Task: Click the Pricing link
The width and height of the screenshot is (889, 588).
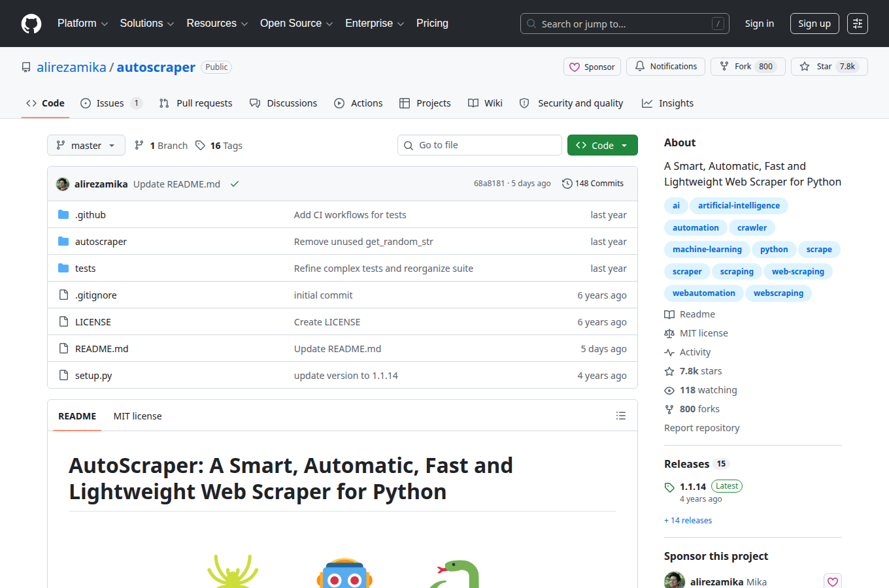Action: click(432, 24)
